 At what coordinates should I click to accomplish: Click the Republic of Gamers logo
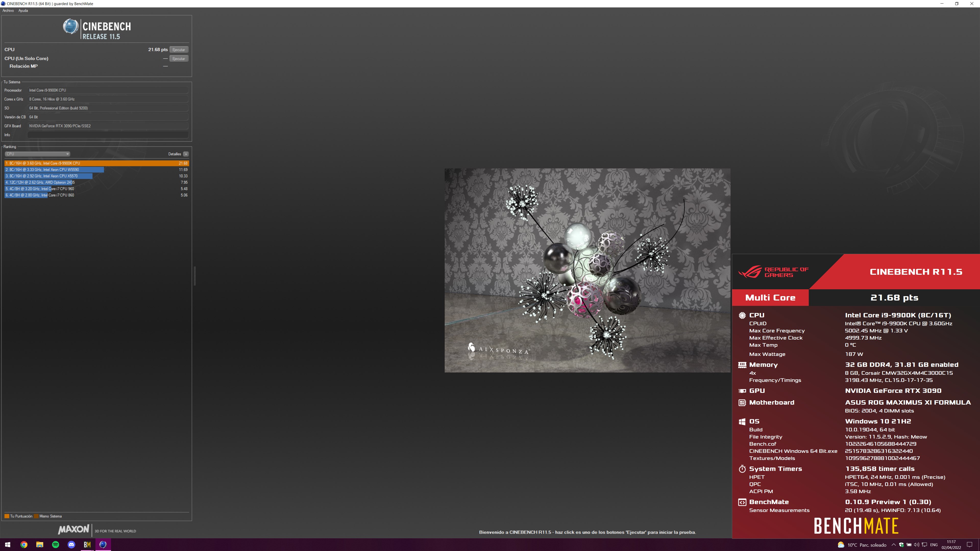pos(773,272)
